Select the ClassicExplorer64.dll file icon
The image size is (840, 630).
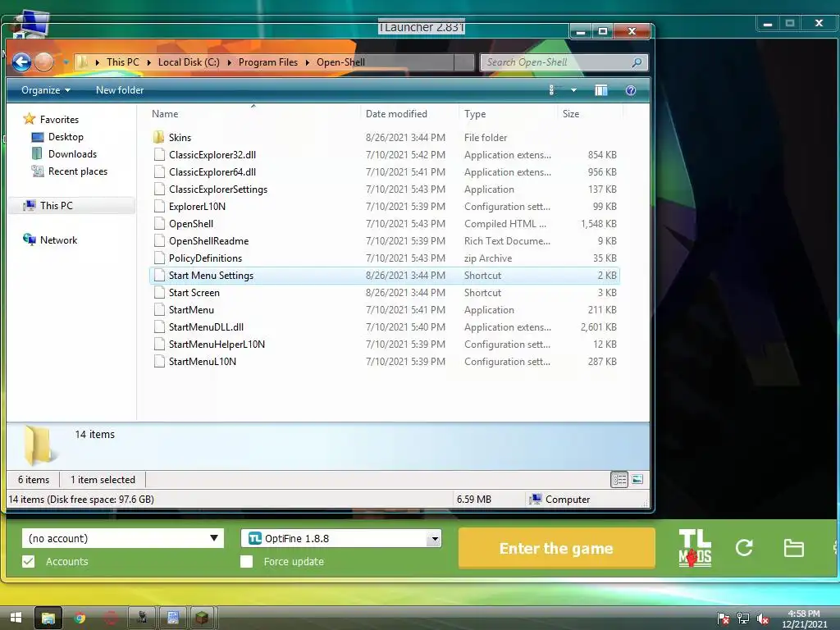coord(159,172)
